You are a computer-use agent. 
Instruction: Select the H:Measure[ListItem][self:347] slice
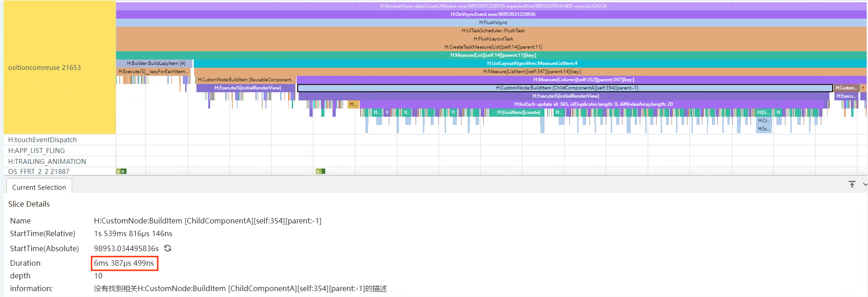coord(530,71)
